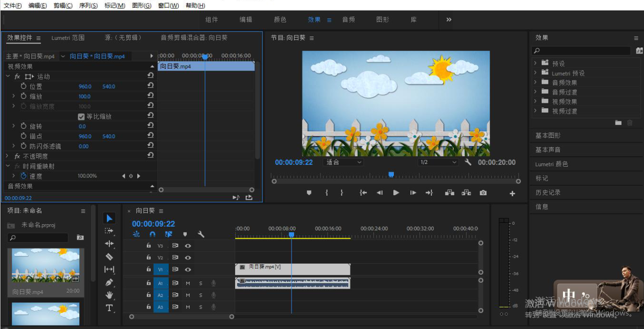This screenshot has width=644, height=329.
Task: Hide the V2 track output eye
Action: (188, 258)
